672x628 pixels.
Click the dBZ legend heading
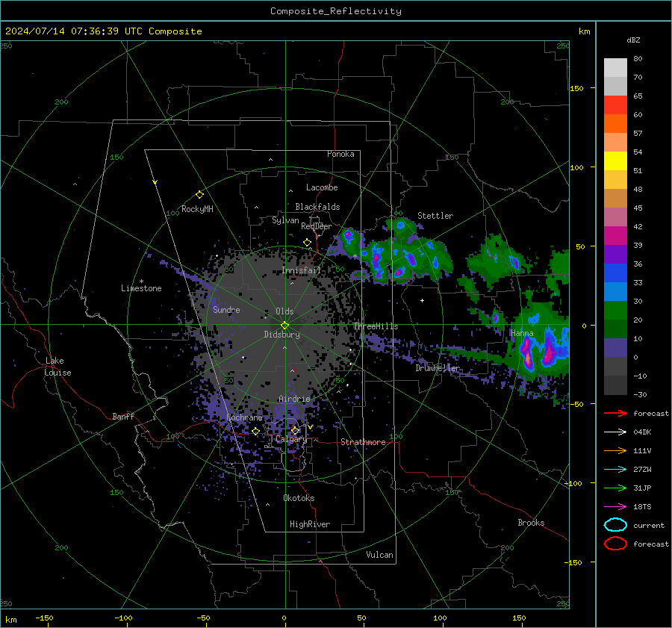pos(633,40)
